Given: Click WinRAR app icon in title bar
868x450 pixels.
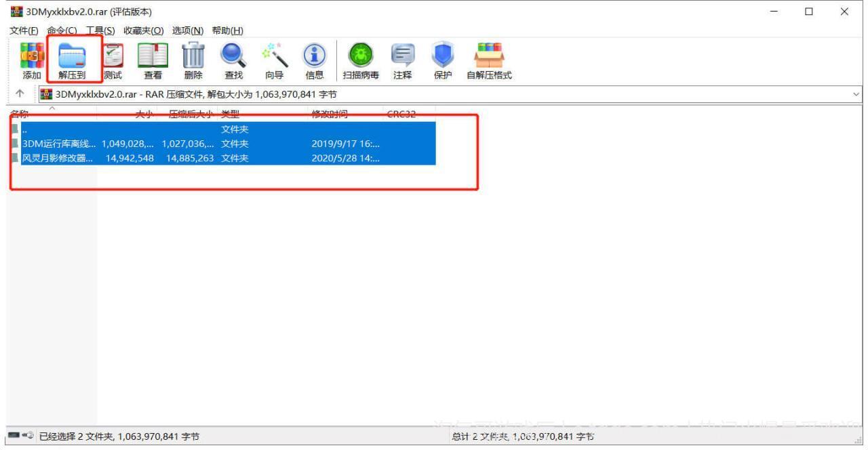Looking at the screenshot, I should [16, 12].
